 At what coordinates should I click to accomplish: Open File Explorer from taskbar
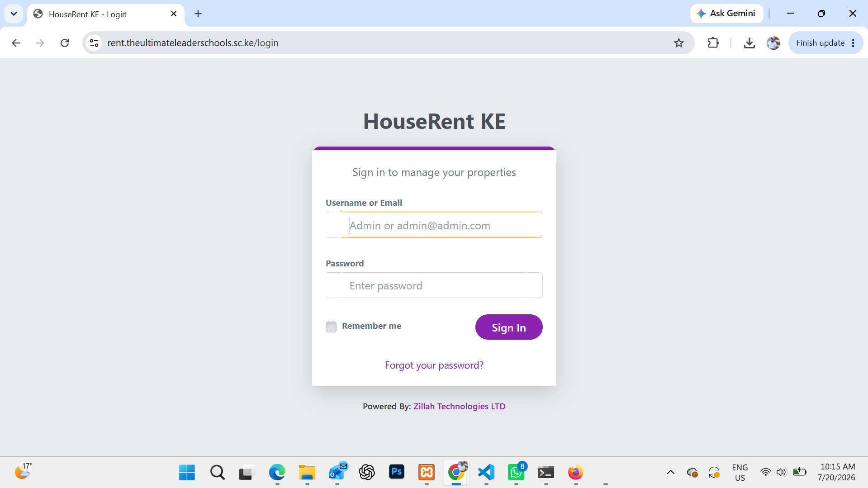pyautogui.click(x=307, y=473)
